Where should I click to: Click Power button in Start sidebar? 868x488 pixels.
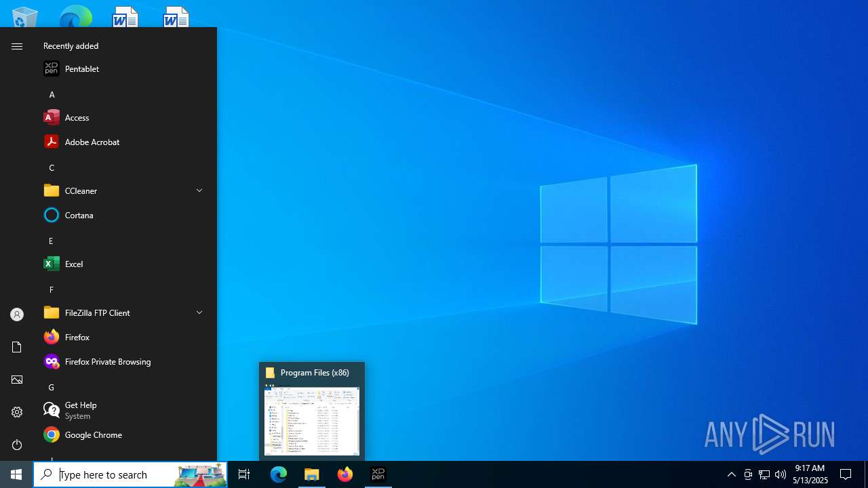point(17,445)
